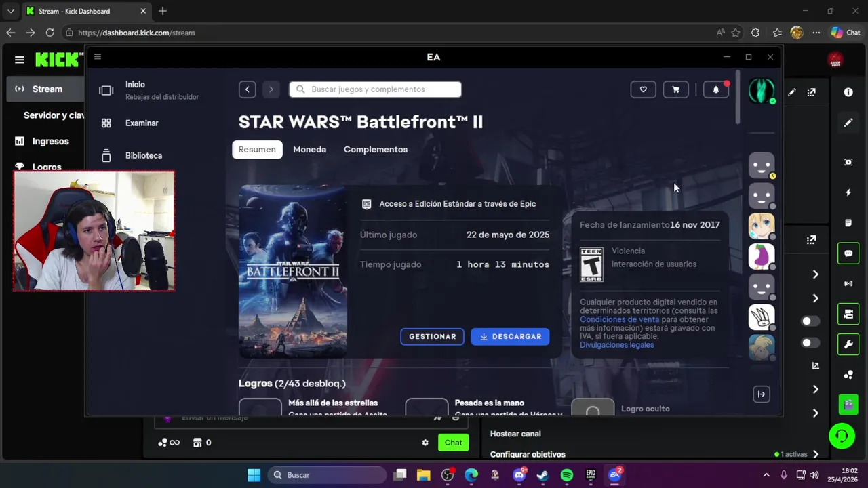Open the EA shopping cart
Viewport: 868px width, 488px height.
pyautogui.click(x=675, y=89)
